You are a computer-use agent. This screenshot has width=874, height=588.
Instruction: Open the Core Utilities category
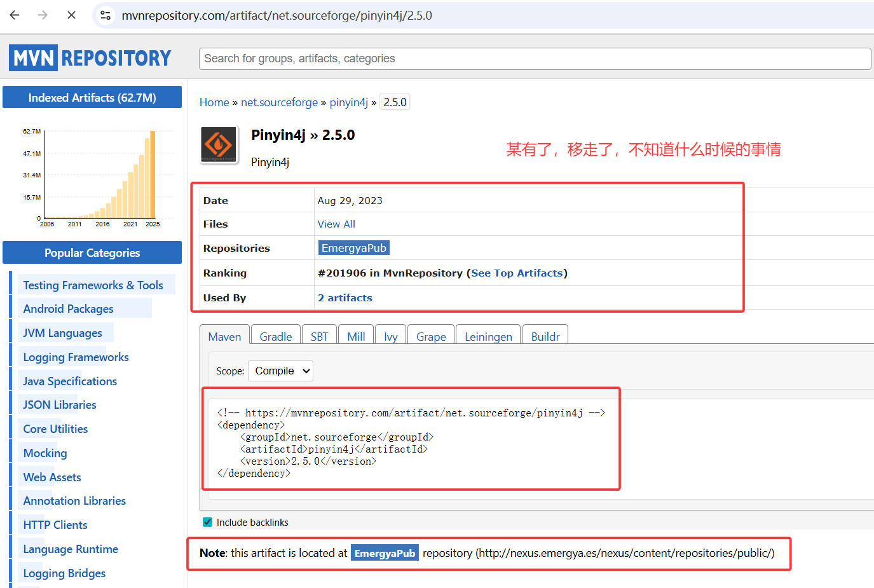(x=55, y=429)
